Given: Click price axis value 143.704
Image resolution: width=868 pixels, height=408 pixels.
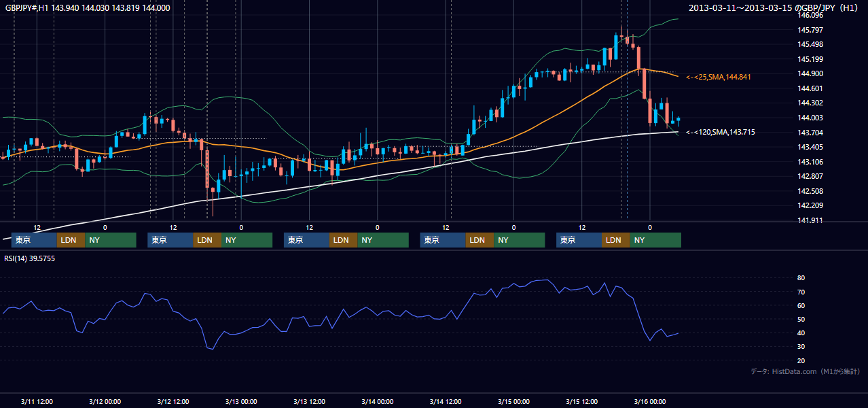Looking at the screenshot, I should [x=811, y=133].
